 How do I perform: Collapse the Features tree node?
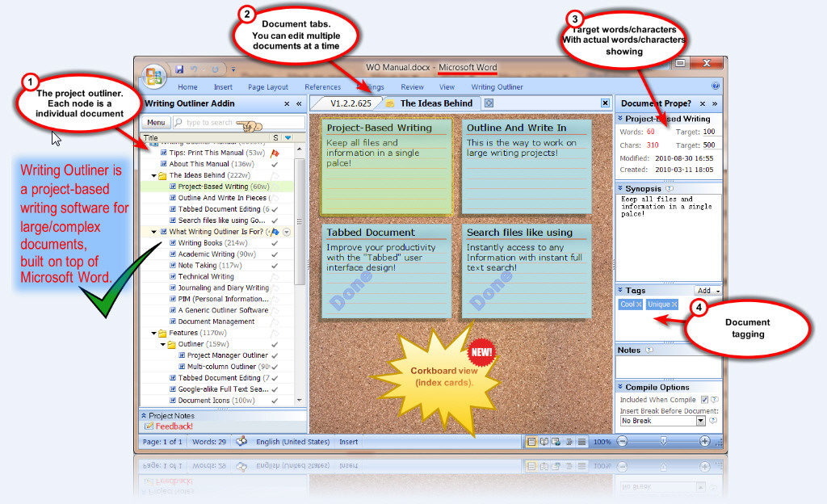coord(153,334)
